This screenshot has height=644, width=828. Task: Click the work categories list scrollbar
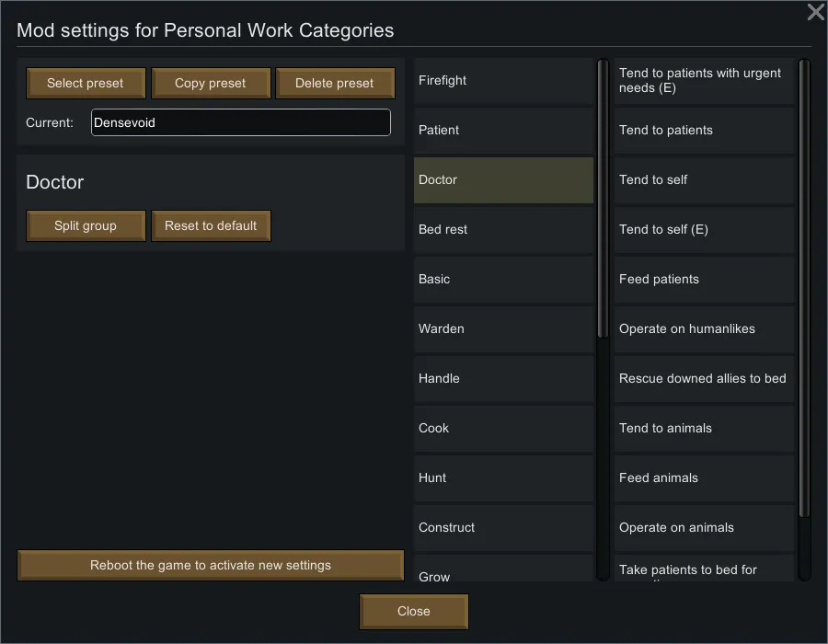(604, 198)
